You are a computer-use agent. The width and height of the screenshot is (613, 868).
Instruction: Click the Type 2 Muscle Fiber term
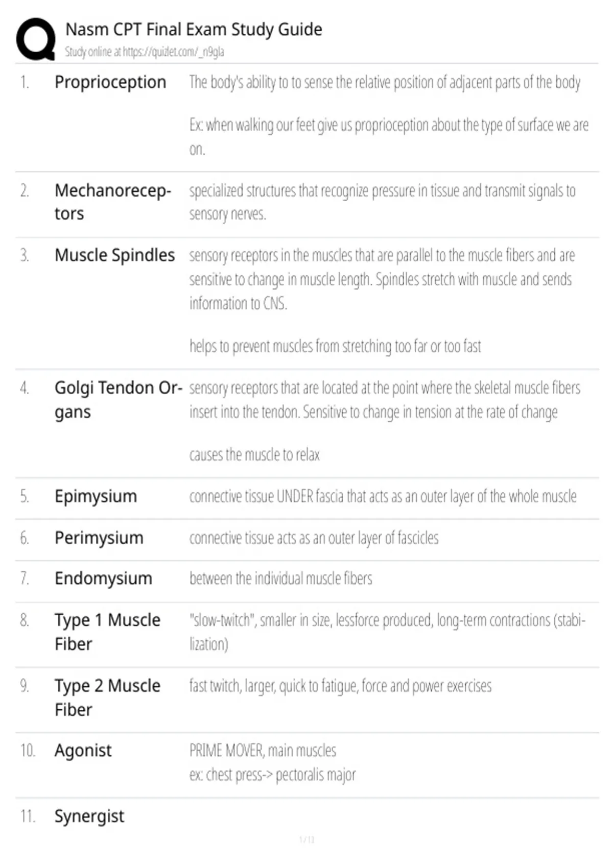(107, 697)
